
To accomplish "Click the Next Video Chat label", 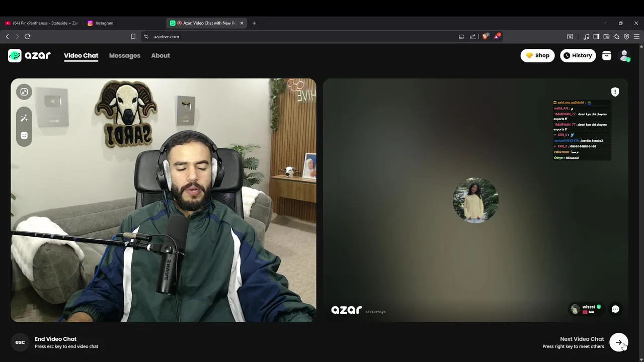I will (582, 339).
